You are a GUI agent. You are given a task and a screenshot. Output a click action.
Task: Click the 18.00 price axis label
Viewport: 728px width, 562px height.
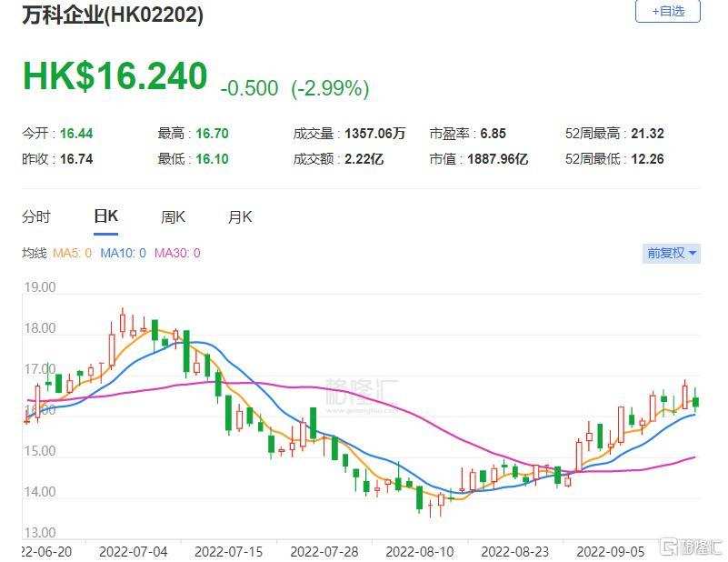click(x=40, y=328)
